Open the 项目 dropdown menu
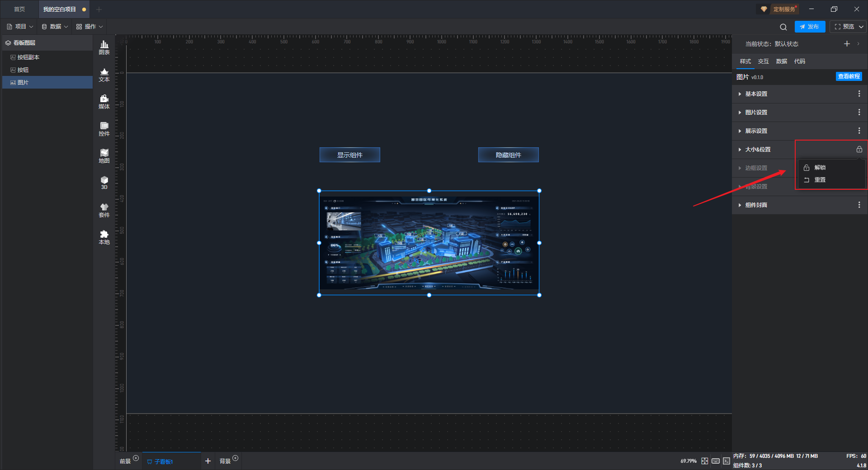This screenshot has width=868, height=470. (20, 27)
